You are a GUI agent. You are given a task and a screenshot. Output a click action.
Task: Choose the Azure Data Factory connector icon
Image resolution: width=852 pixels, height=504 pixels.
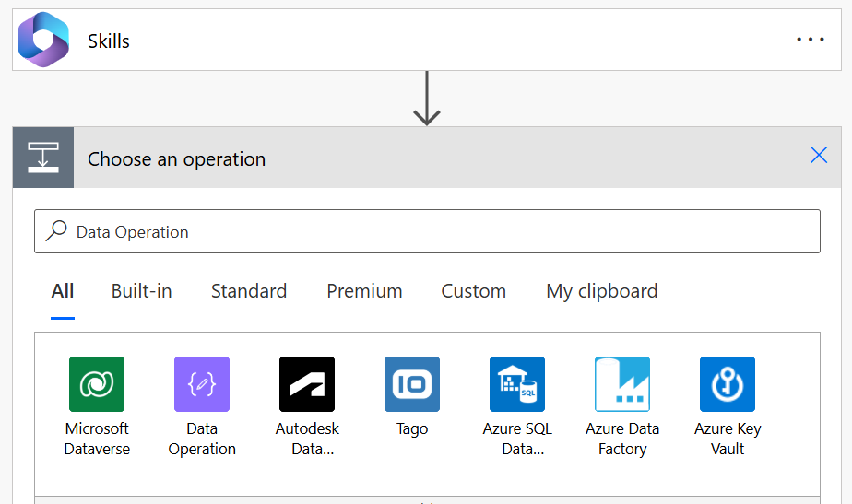tap(622, 384)
